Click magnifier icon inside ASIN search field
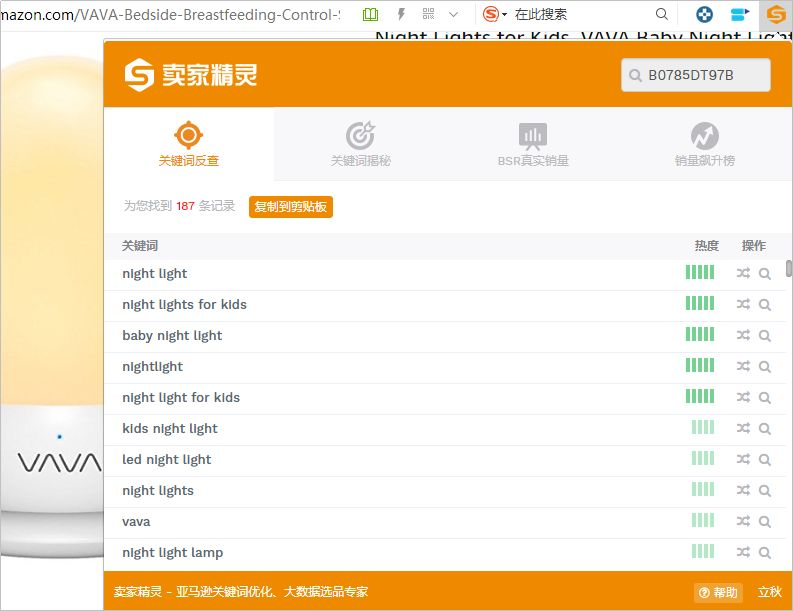The width and height of the screenshot is (793, 611). [x=635, y=75]
